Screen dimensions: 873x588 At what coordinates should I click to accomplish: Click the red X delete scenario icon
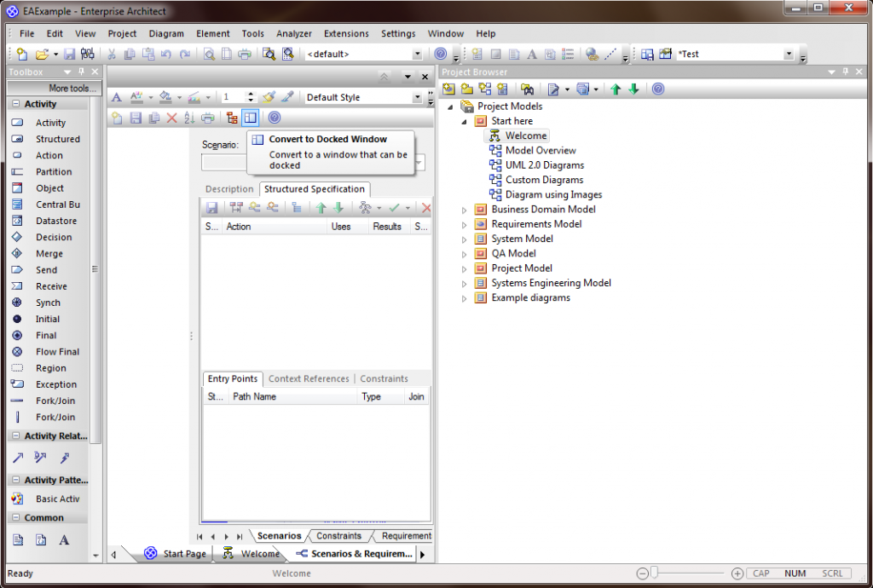pyautogui.click(x=172, y=118)
